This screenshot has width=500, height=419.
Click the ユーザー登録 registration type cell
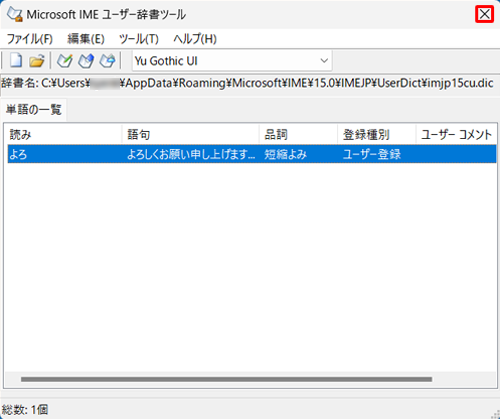tap(372, 154)
